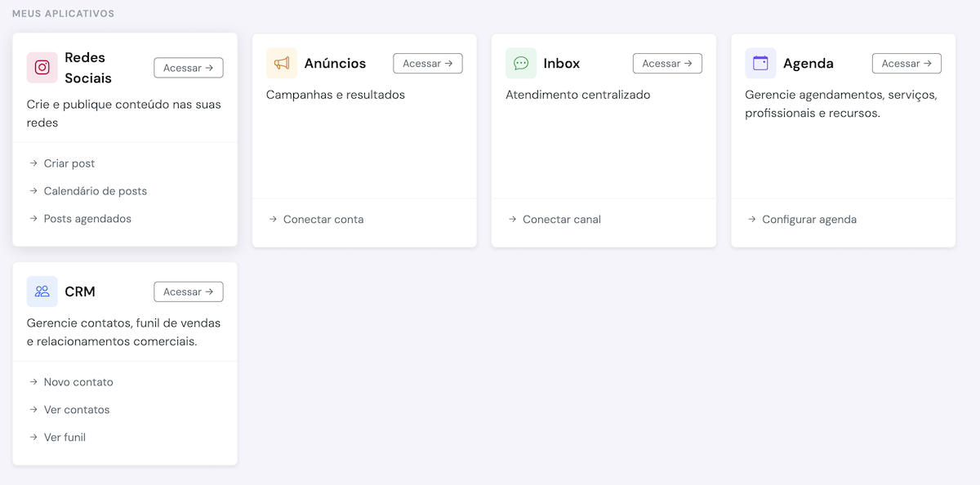Click the Redes Sociais card title
The height and width of the screenshot is (485, 980).
tap(88, 68)
